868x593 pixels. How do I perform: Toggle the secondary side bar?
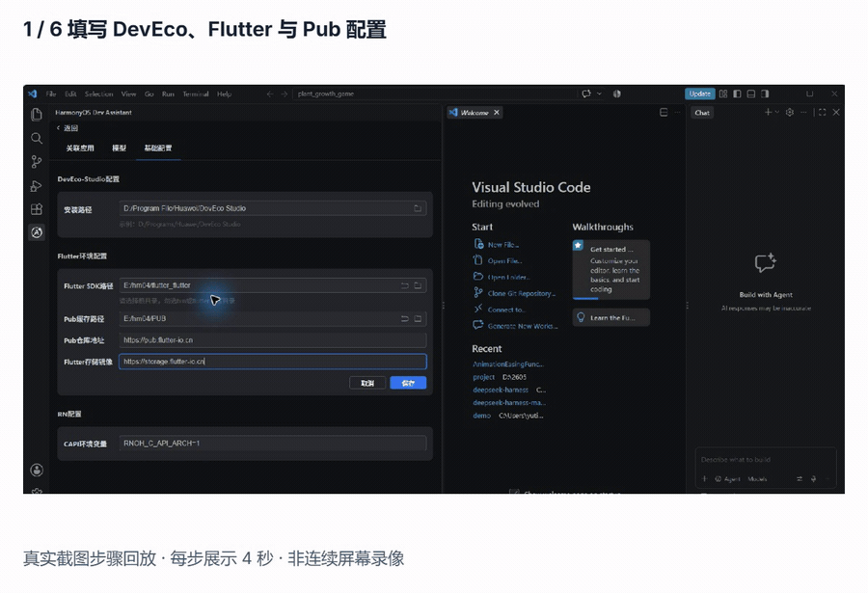coord(765,94)
